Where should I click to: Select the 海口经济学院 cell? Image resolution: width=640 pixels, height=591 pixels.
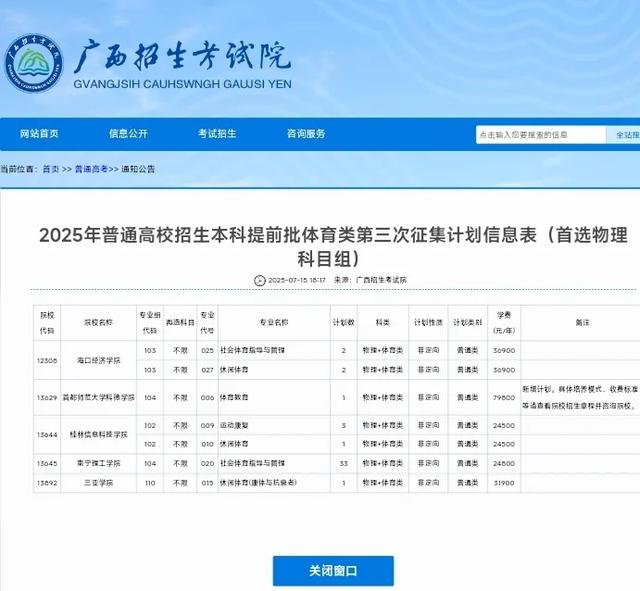click(98, 360)
